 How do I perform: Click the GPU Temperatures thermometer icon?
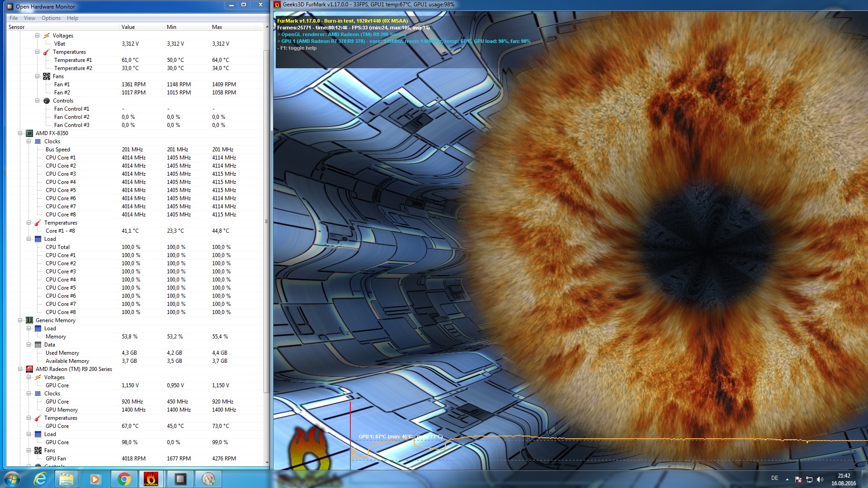38,418
